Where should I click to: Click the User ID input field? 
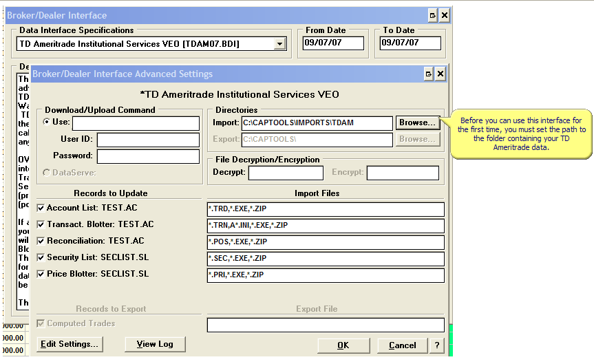pyautogui.click(x=148, y=140)
